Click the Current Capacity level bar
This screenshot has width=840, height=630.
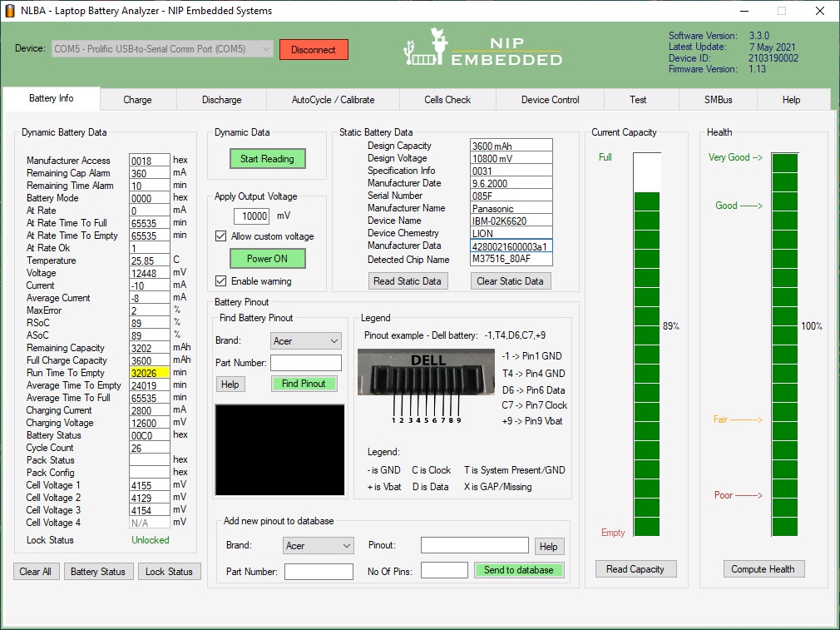coord(647,345)
